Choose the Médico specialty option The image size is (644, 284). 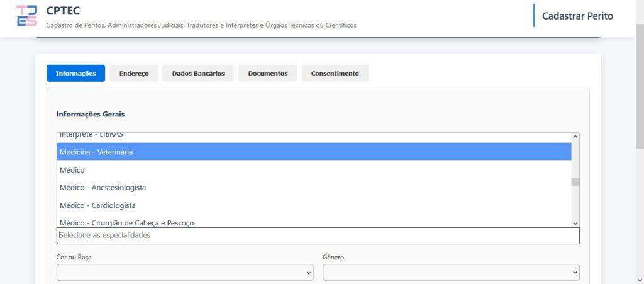[314, 169]
